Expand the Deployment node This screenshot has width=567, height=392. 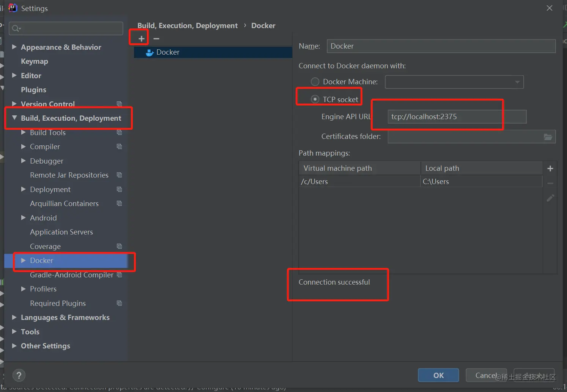(24, 189)
